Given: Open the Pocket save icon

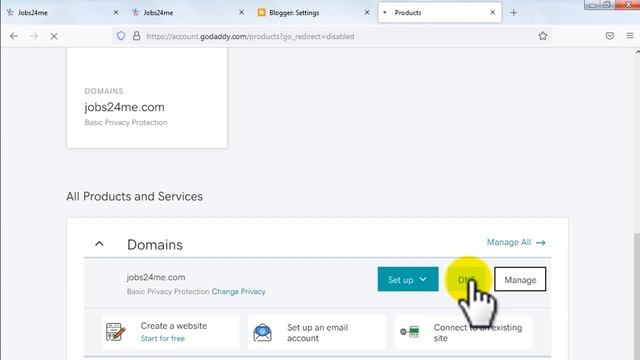Looking at the screenshot, I should 610,36.
